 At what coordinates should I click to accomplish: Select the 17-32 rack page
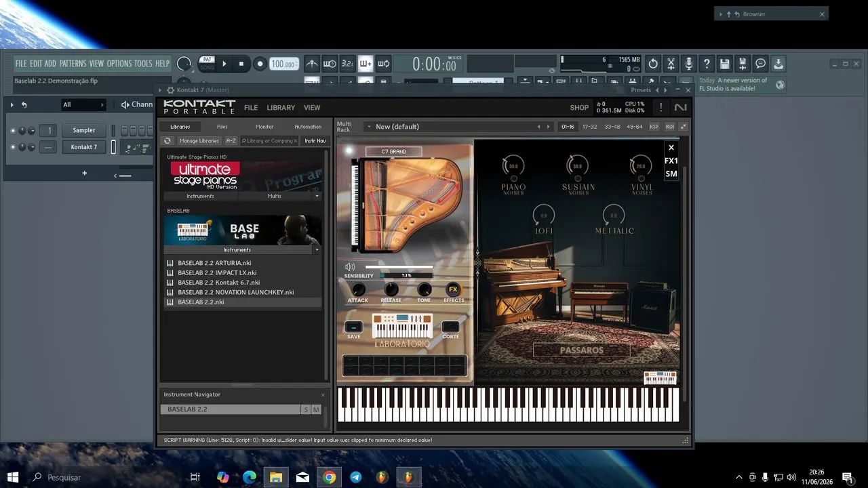click(x=590, y=127)
